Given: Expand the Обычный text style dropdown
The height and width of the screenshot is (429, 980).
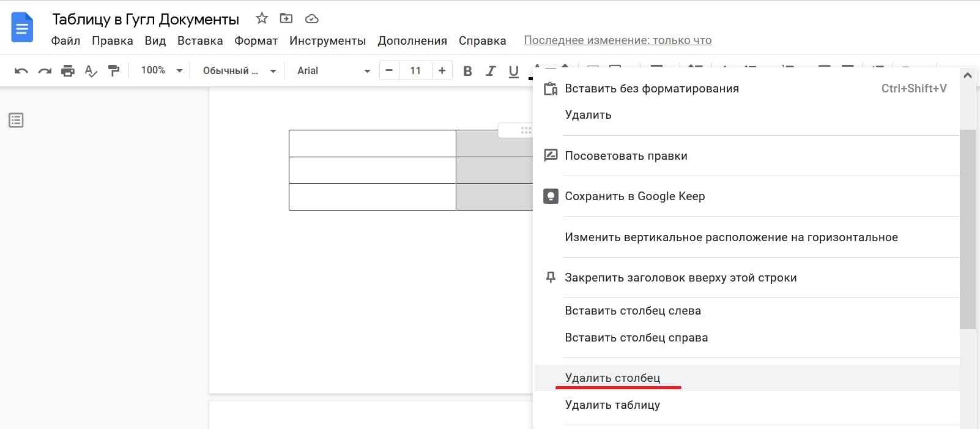Looking at the screenshot, I should coord(239,70).
